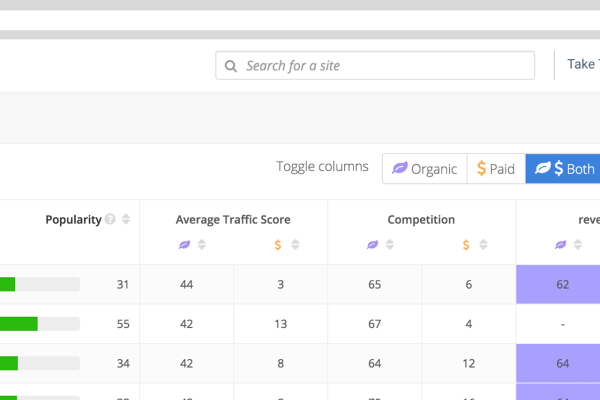
Task: Click the Competition column header label
Action: [421, 220]
